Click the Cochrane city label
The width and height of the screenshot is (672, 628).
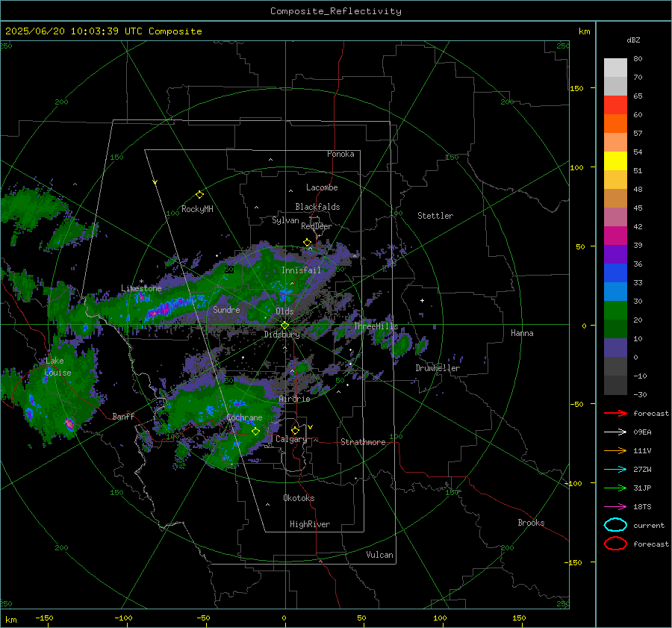[x=244, y=418]
